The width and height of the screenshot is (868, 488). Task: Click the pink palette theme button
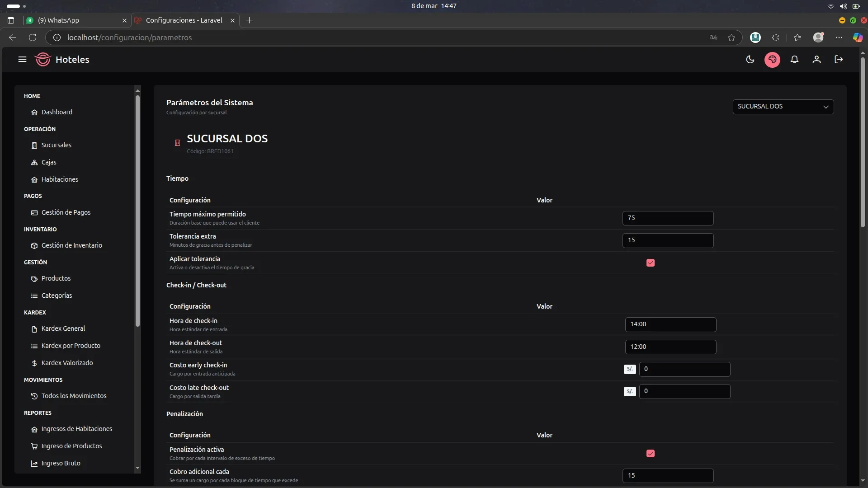pyautogui.click(x=772, y=60)
